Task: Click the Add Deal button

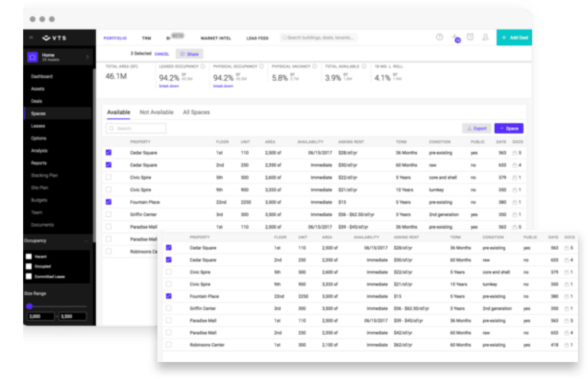Action: point(514,37)
